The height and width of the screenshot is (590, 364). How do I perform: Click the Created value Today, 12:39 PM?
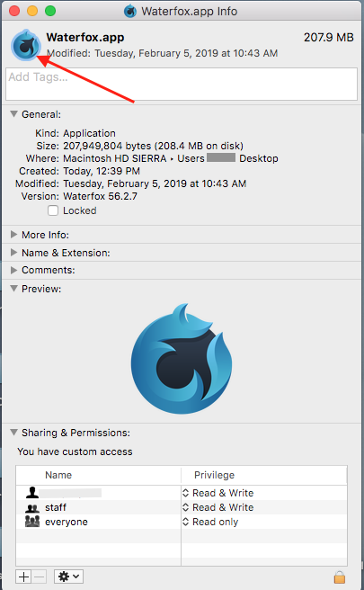pos(102,171)
